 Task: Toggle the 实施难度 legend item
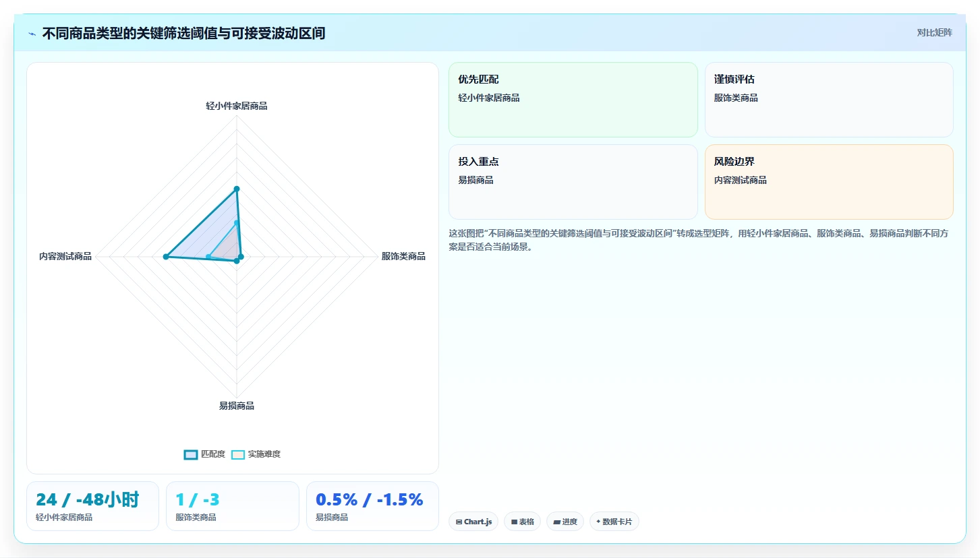pos(256,454)
